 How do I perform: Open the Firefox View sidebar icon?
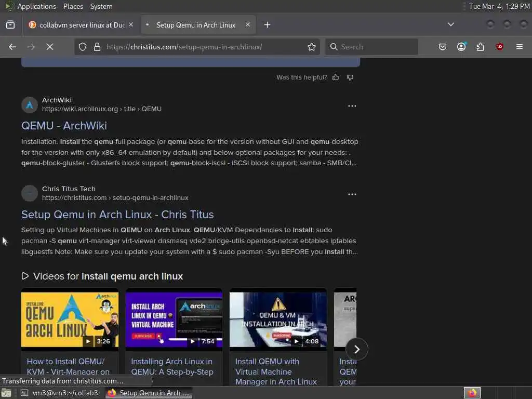tap(10, 25)
